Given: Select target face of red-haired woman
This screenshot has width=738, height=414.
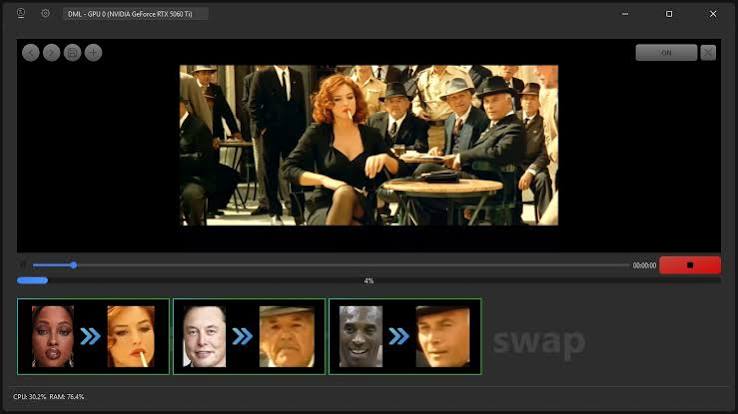Looking at the screenshot, I should pyautogui.click(x=131, y=336).
